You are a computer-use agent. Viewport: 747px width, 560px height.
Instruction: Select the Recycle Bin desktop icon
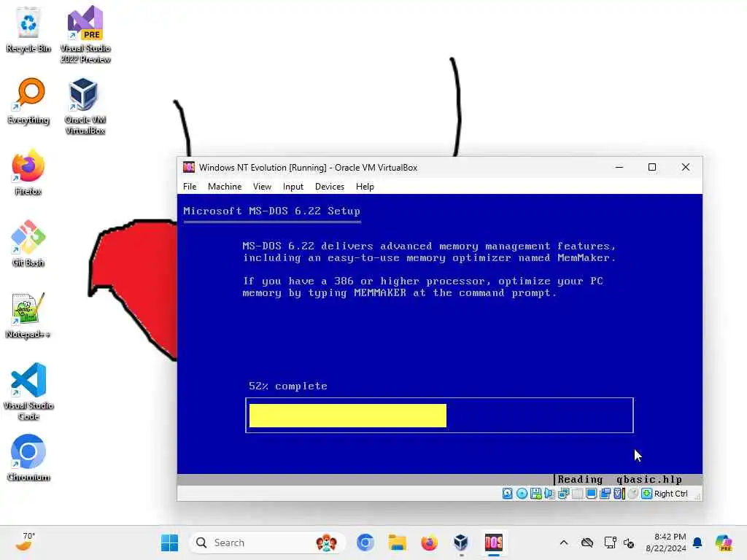[x=28, y=30]
